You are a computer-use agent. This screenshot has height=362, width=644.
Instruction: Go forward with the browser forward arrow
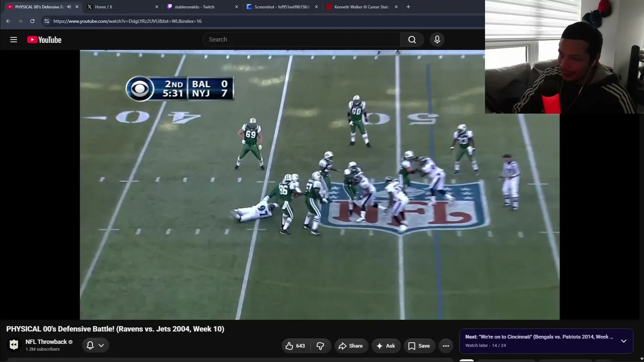click(20, 21)
